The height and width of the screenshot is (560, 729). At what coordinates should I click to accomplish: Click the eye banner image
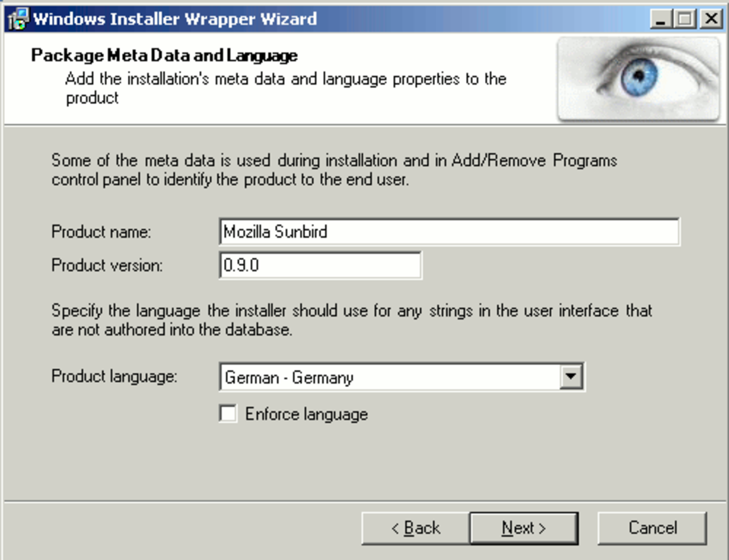638,79
